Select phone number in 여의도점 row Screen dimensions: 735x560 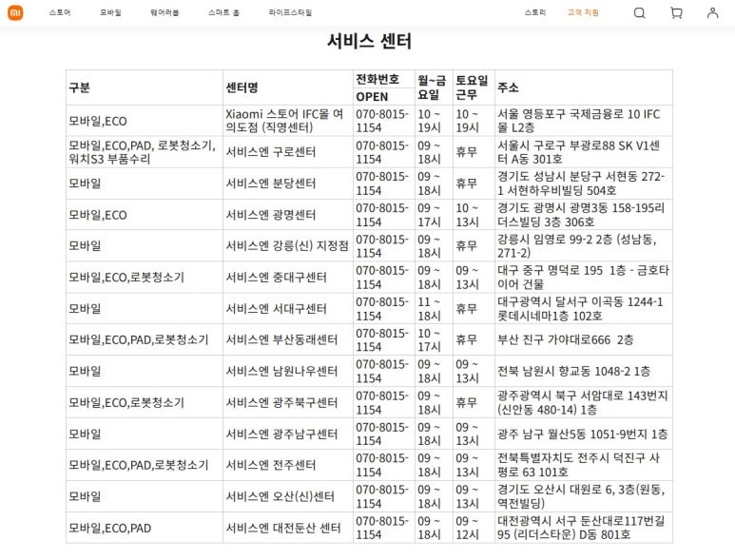point(384,121)
